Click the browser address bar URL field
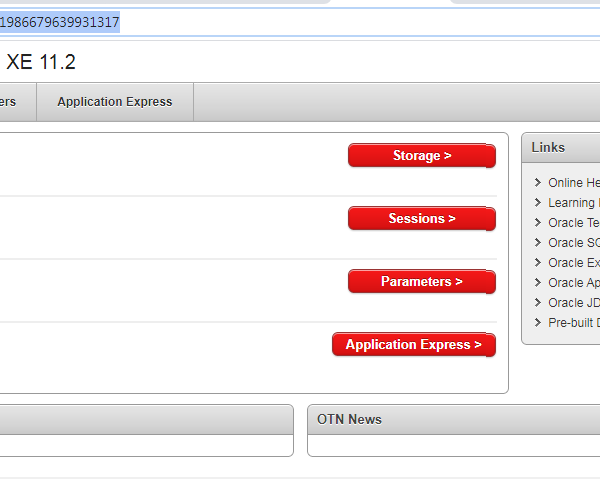This screenshot has height=489, width=600. (300, 22)
